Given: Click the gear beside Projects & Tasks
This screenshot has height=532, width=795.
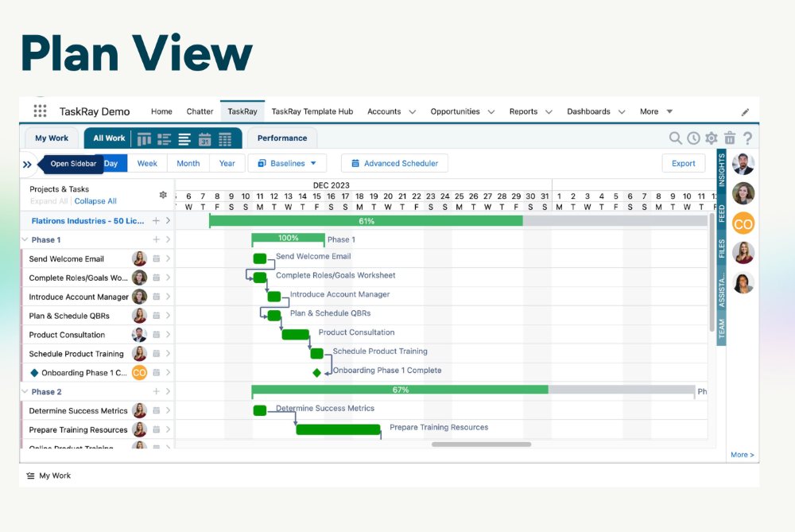Looking at the screenshot, I should [164, 193].
